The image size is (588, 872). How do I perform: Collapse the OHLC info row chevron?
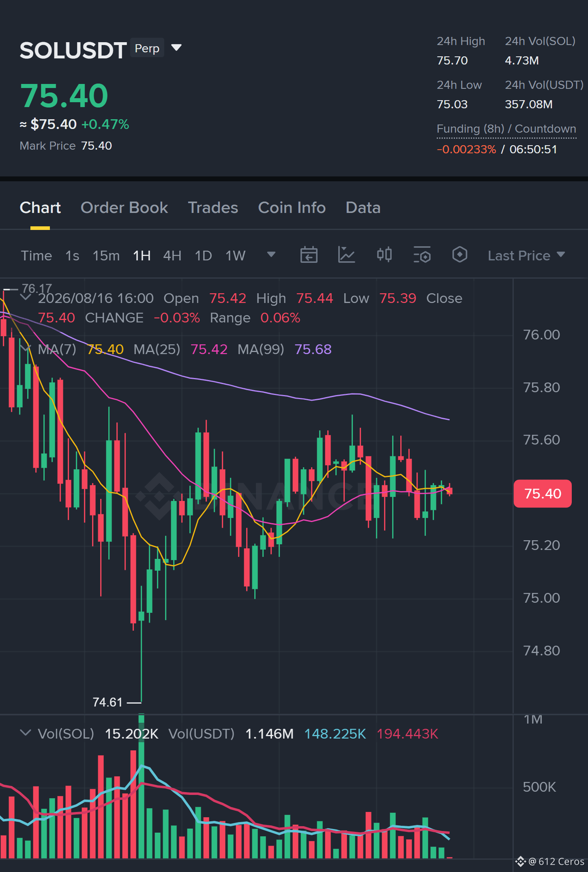(26, 297)
